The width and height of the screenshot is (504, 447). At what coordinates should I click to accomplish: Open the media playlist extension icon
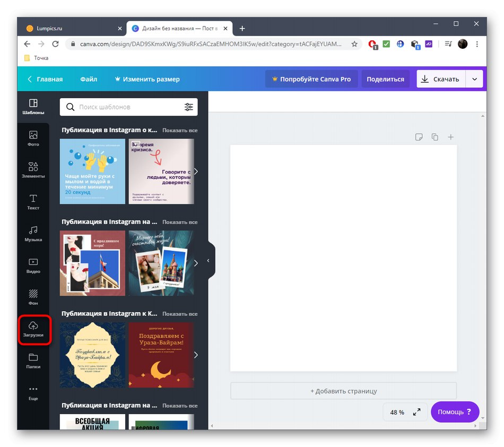click(x=448, y=44)
